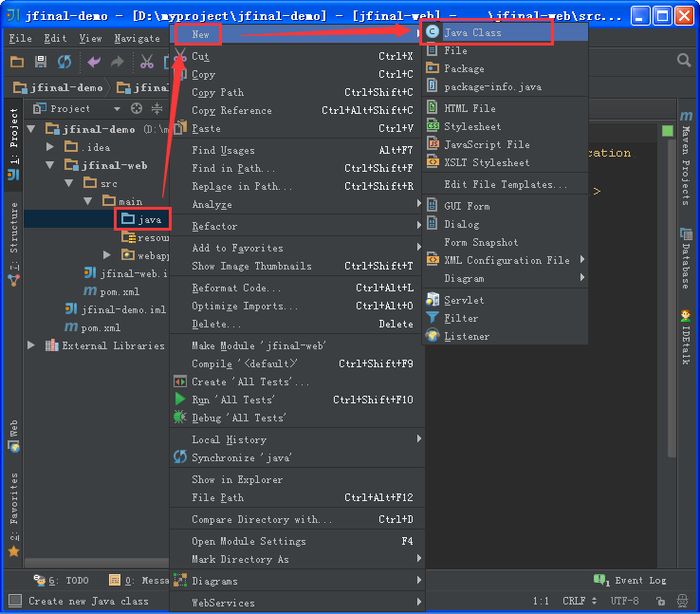Collapse the jfinal-web module node

click(x=50, y=165)
